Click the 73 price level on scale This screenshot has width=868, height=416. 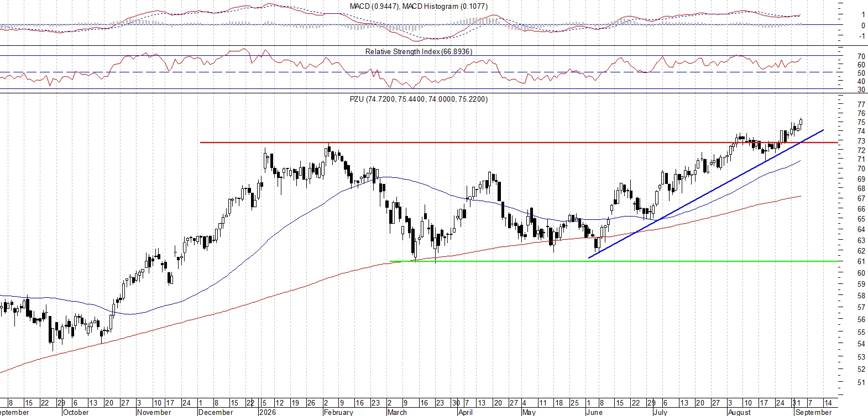pos(861,141)
